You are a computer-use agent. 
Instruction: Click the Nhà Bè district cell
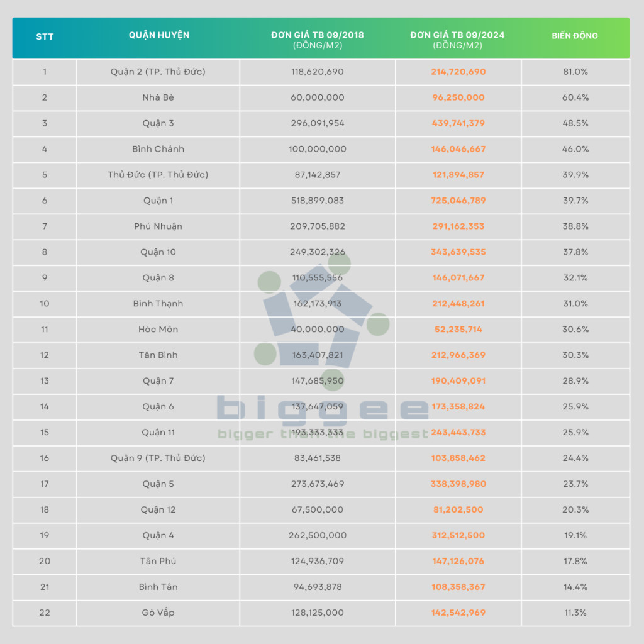click(158, 97)
